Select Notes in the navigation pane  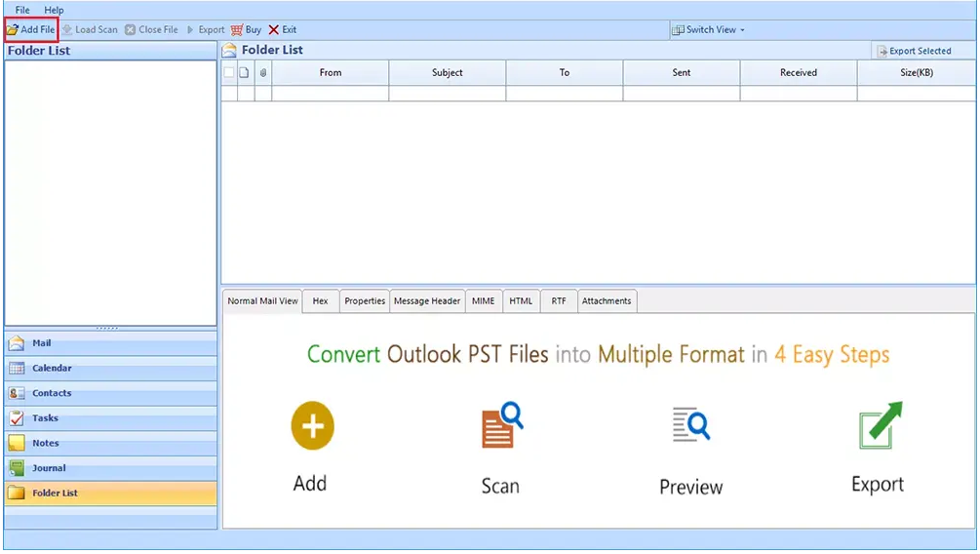click(x=110, y=444)
